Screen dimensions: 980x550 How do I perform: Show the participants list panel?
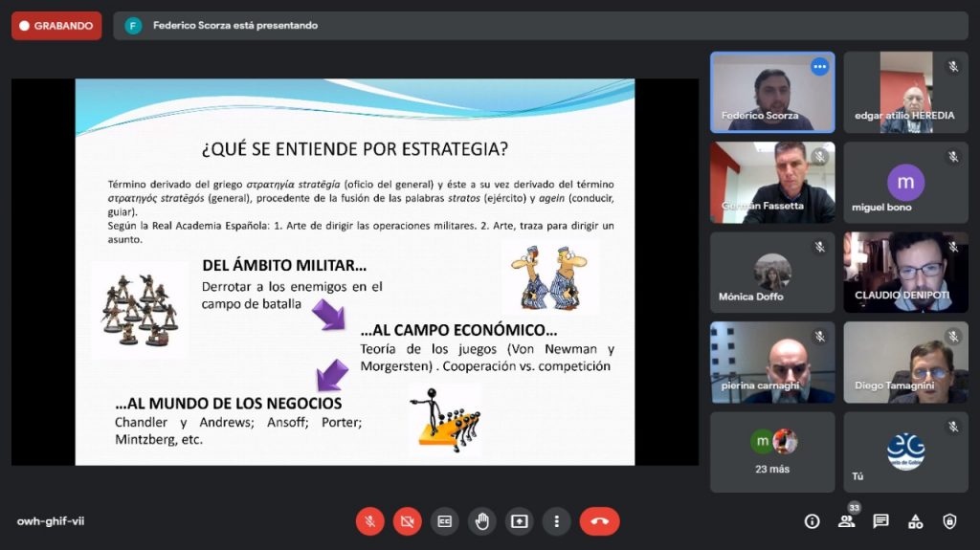click(x=846, y=521)
